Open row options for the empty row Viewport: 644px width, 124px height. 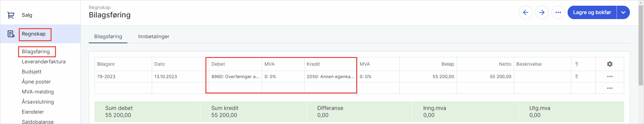[x=610, y=88]
